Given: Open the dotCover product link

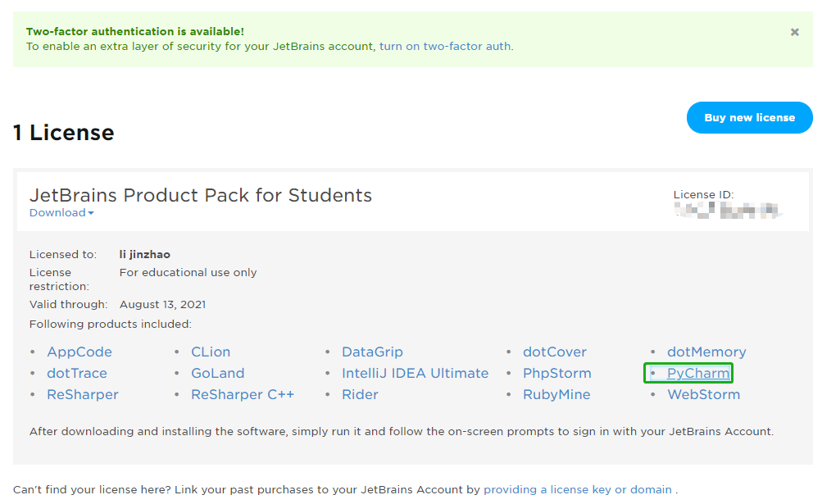Looking at the screenshot, I should pyautogui.click(x=555, y=352).
